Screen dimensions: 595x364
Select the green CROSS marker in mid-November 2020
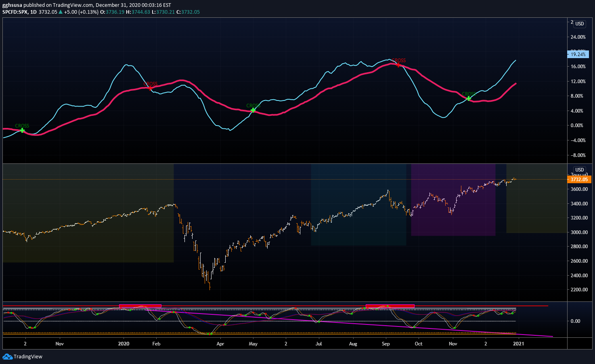click(469, 98)
